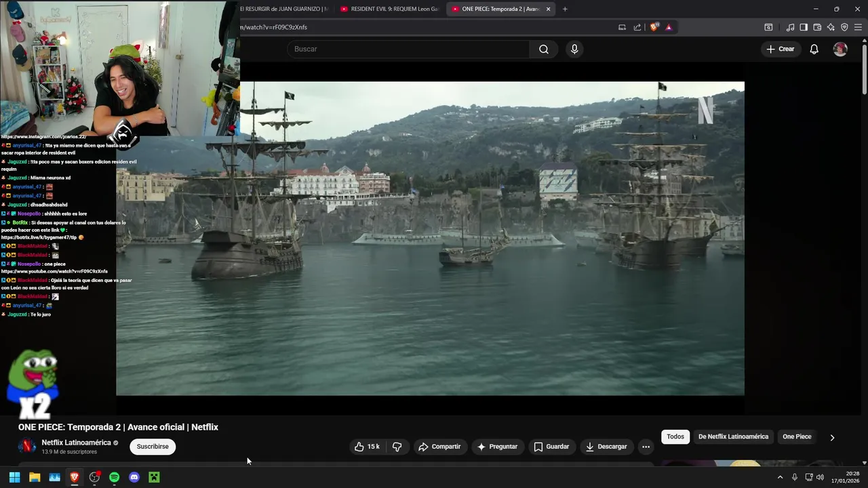Open Discord from taskbar

134,477
